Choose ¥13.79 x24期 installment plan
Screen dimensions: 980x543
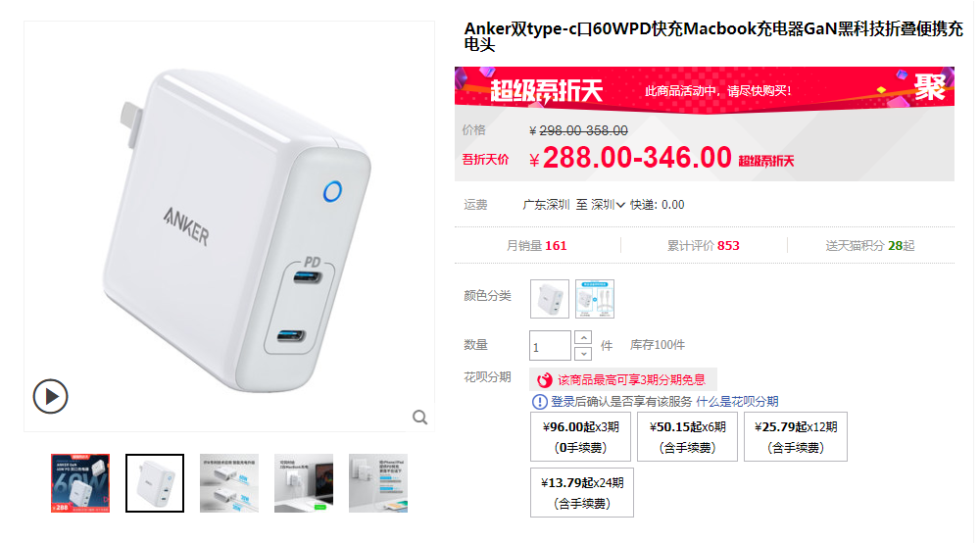point(582,492)
